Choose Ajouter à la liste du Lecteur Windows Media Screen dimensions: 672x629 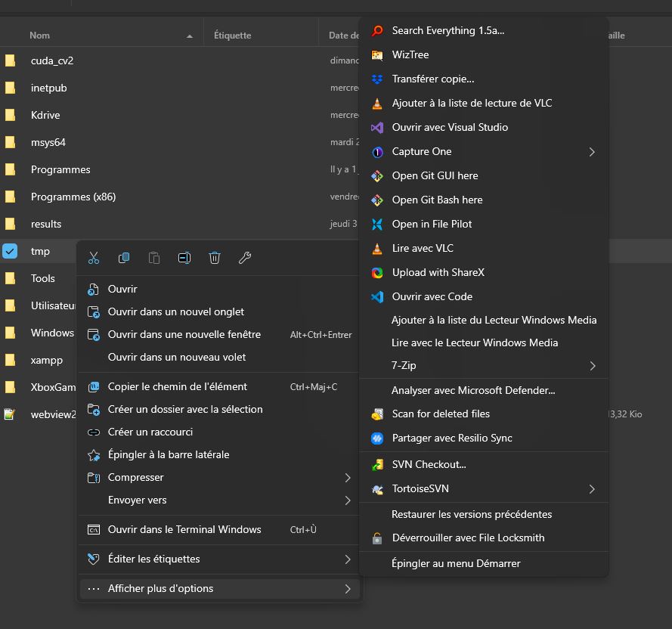[484, 321]
